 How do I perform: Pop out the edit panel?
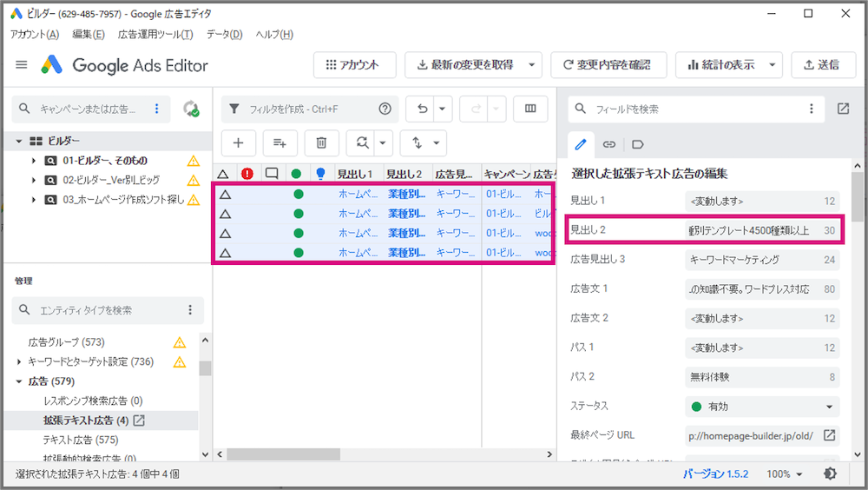(x=843, y=109)
